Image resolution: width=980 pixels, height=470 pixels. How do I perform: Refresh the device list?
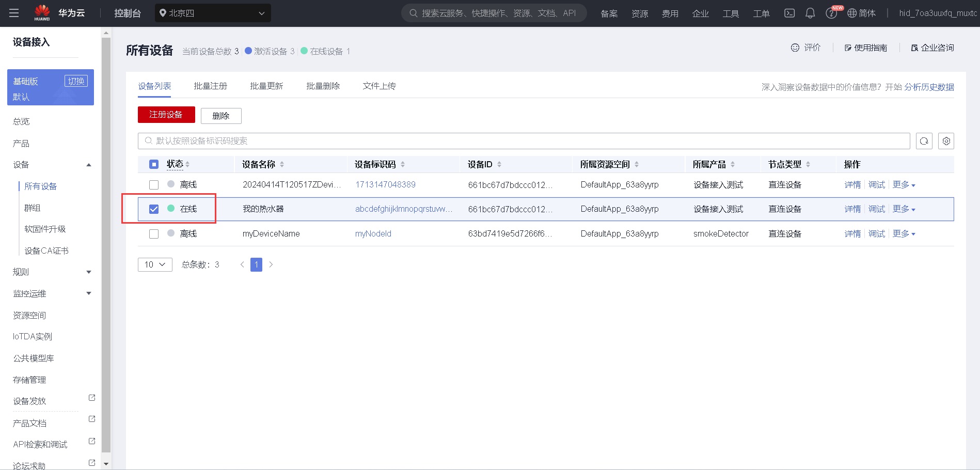(x=924, y=141)
